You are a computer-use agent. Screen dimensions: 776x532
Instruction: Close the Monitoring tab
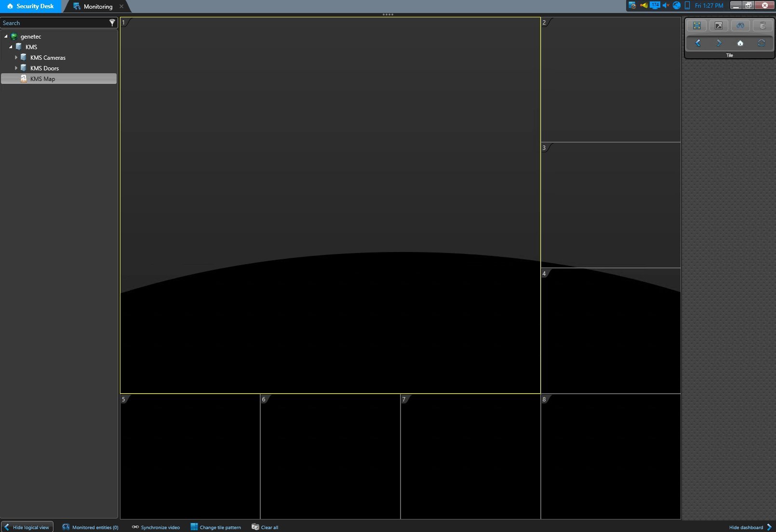pyautogui.click(x=121, y=6)
